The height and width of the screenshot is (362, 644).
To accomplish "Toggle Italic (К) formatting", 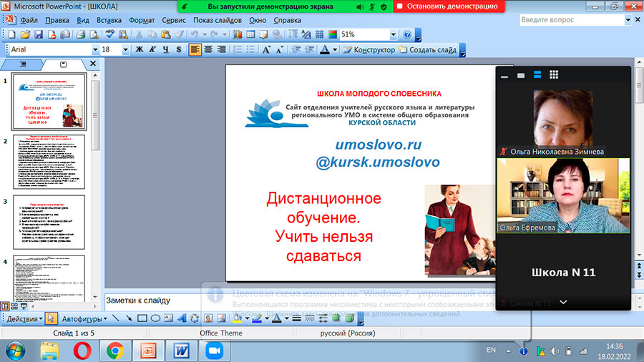I will point(152,49).
